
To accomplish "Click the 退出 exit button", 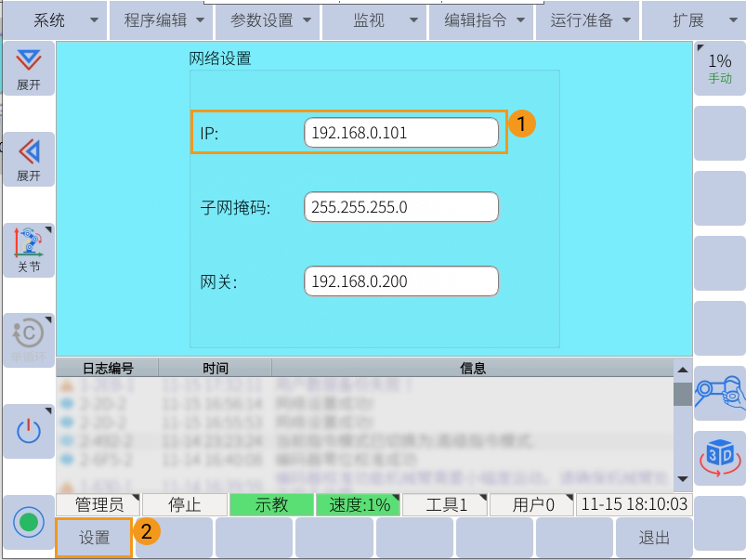I will point(656,537).
